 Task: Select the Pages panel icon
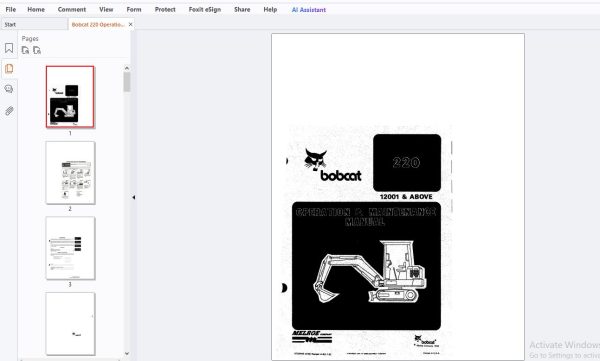9,69
